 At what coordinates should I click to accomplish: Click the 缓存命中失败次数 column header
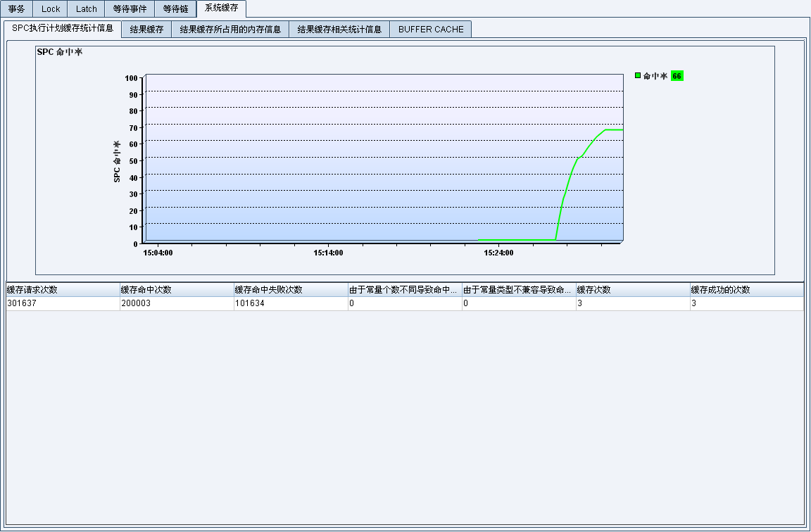click(x=291, y=290)
